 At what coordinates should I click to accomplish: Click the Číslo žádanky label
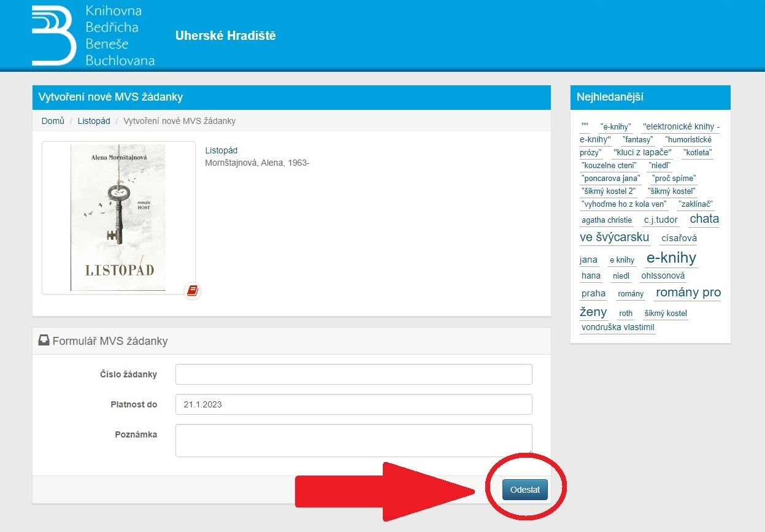click(x=129, y=374)
